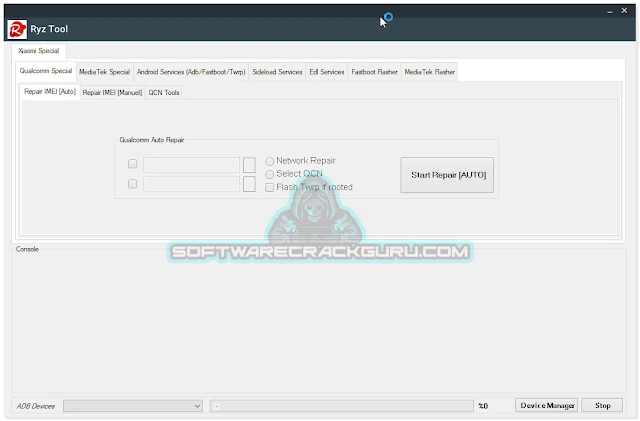640x421 pixels.
Task: Click the small box beside first IMEI field
Action: coord(249,165)
